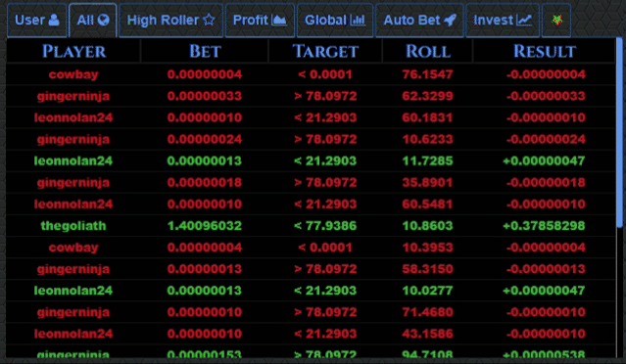Click the roll value 60.5481

coord(427,205)
